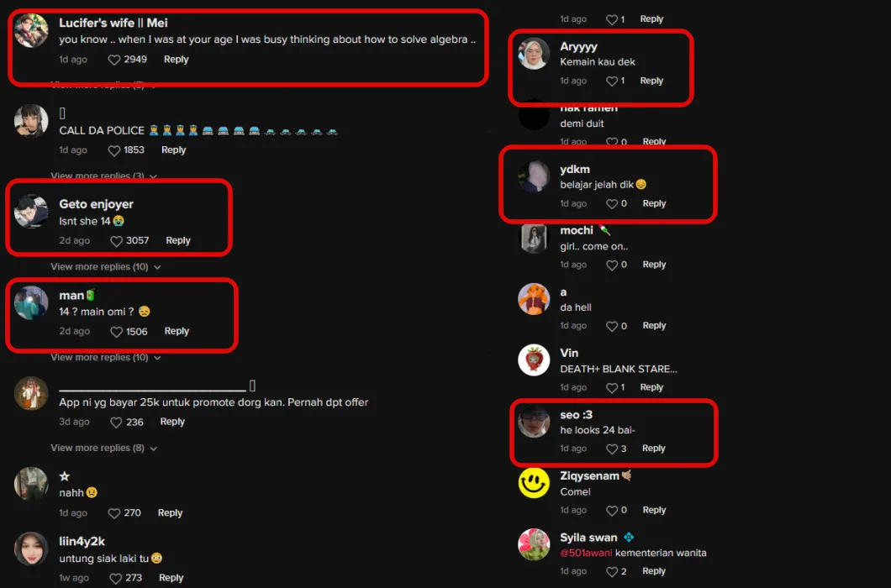Open Geto enjoyer's profile avatar
891x588 pixels.
pos(31,212)
